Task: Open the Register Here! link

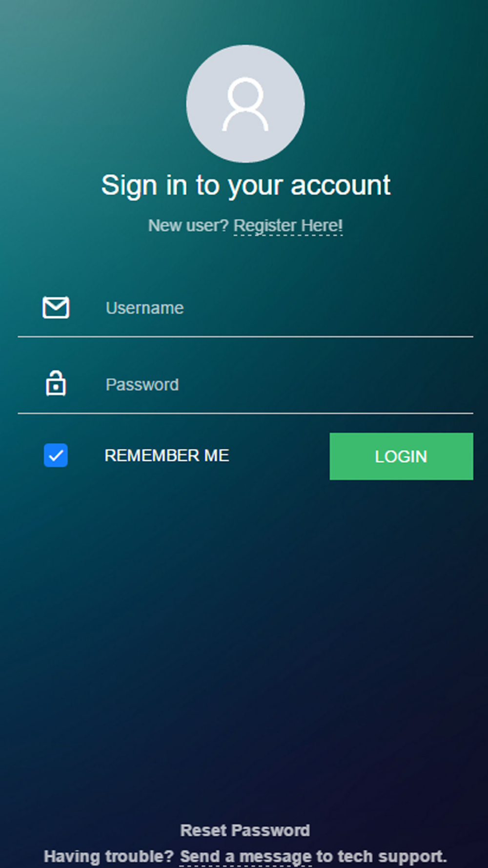Action: point(288,226)
